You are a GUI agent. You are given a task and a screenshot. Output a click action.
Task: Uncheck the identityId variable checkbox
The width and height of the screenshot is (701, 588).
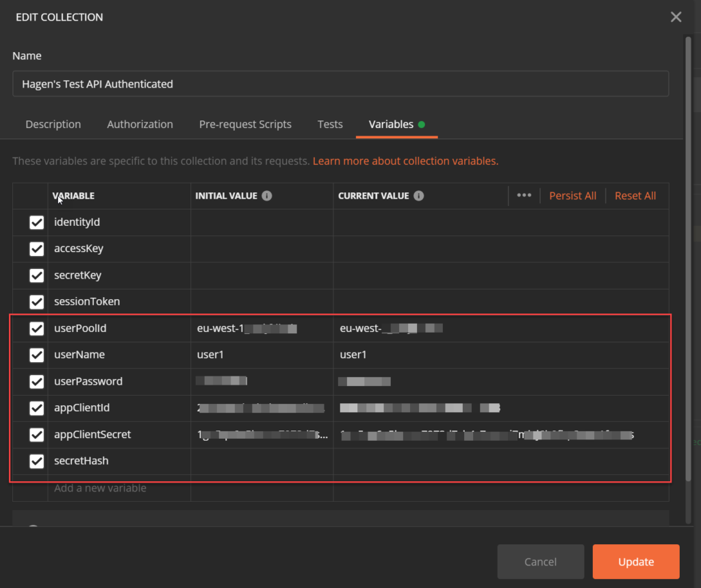(37, 222)
